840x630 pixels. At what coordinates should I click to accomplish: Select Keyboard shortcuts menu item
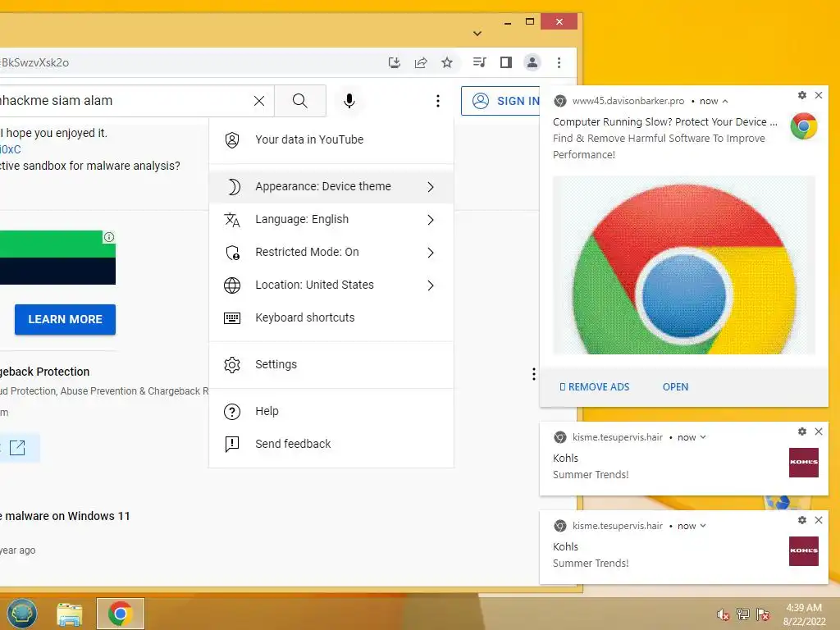pos(331,317)
